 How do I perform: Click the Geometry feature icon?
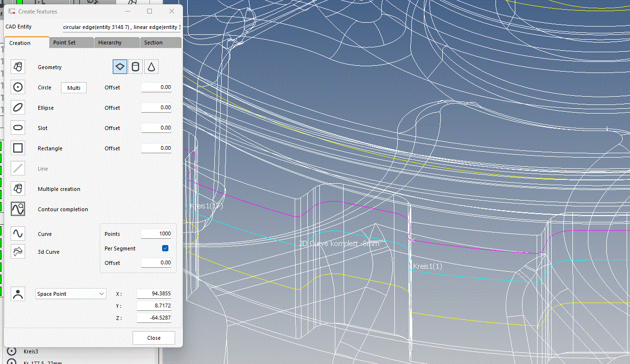[x=18, y=67]
